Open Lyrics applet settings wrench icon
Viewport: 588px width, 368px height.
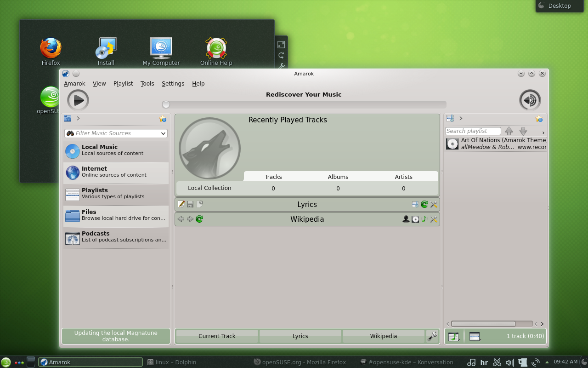434,204
